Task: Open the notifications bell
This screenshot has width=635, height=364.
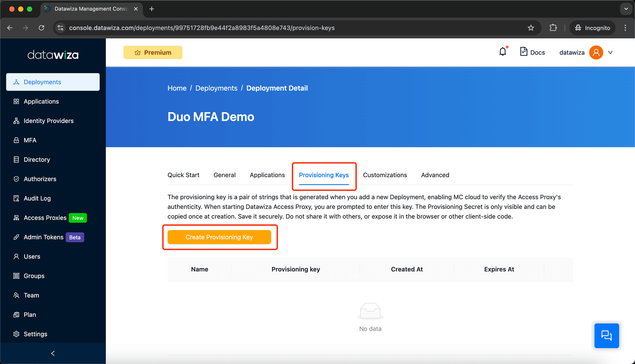Action: (x=503, y=52)
